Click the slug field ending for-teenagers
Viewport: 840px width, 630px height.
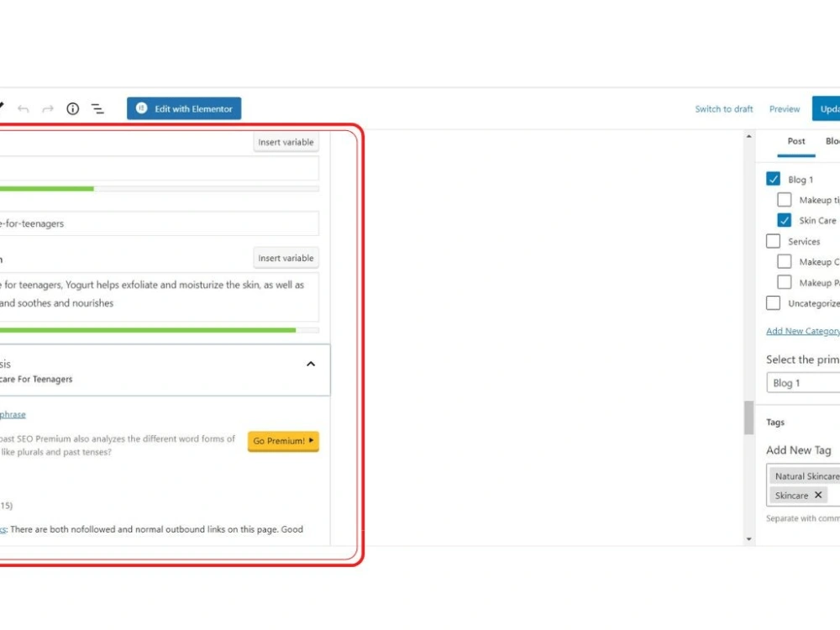coord(159,223)
